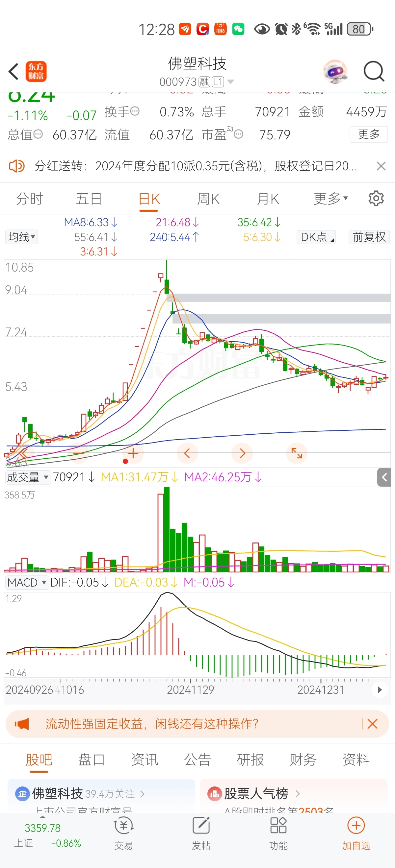Image resolution: width=395 pixels, height=868 pixels.
Task: Open the 分红送转 dividend notice
Action: click(x=195, y=166)
